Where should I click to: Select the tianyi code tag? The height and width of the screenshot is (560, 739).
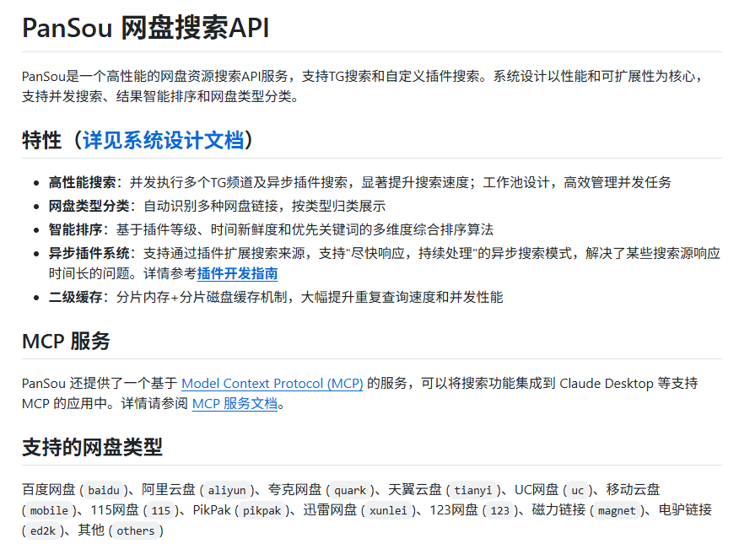pyautogui.click(x=473, y=490)
